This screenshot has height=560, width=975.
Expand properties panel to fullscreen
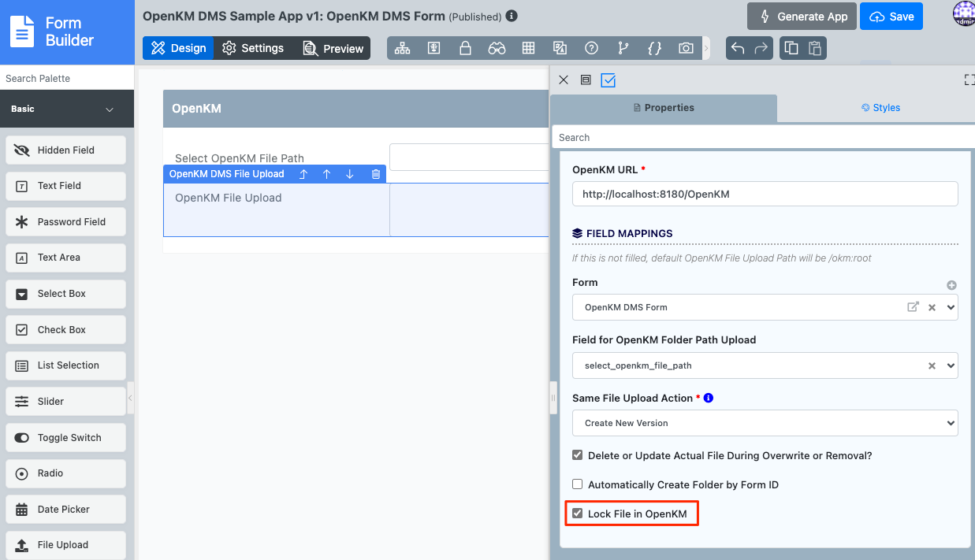point(969,80)
